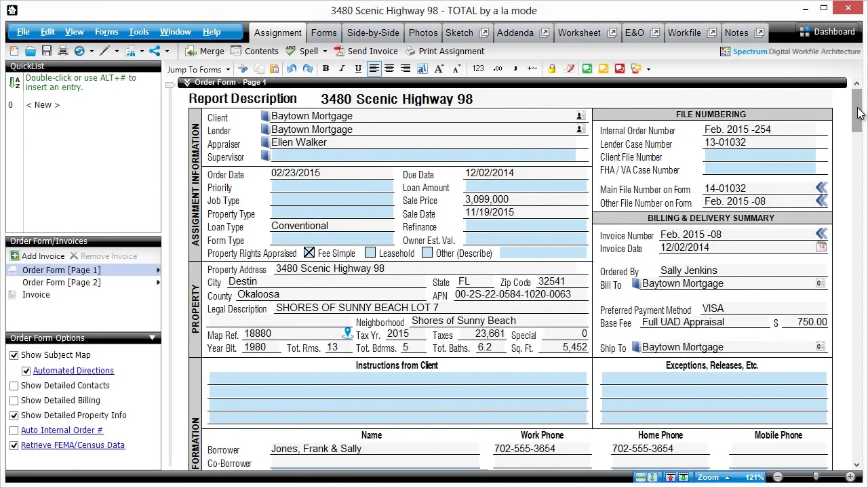Toggle bold text formatting
This screenshot has height=488, width=868.
(325, 68)
